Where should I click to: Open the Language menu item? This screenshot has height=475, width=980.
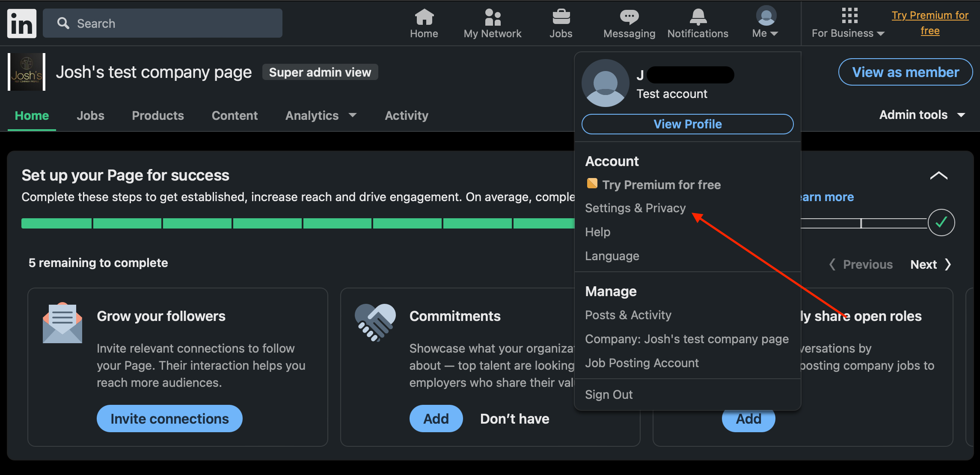coord(612,256)
